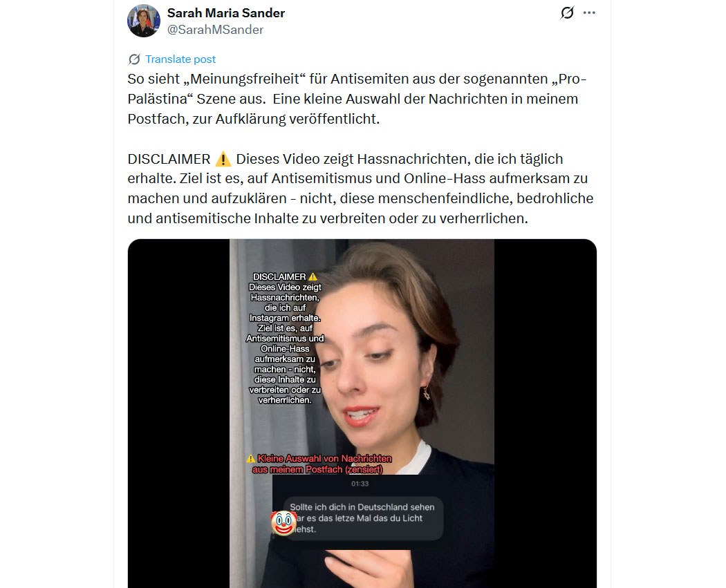The image size is (726, 588).
Task: Click the black left margin of the video
Action: pyautogui.click(x=178, y=413)
